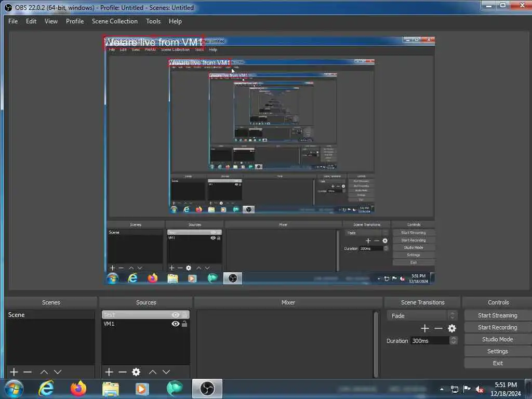Open source properties gear icon
The width and height of the screenshot is (532, 399).
tap(136, 372)
